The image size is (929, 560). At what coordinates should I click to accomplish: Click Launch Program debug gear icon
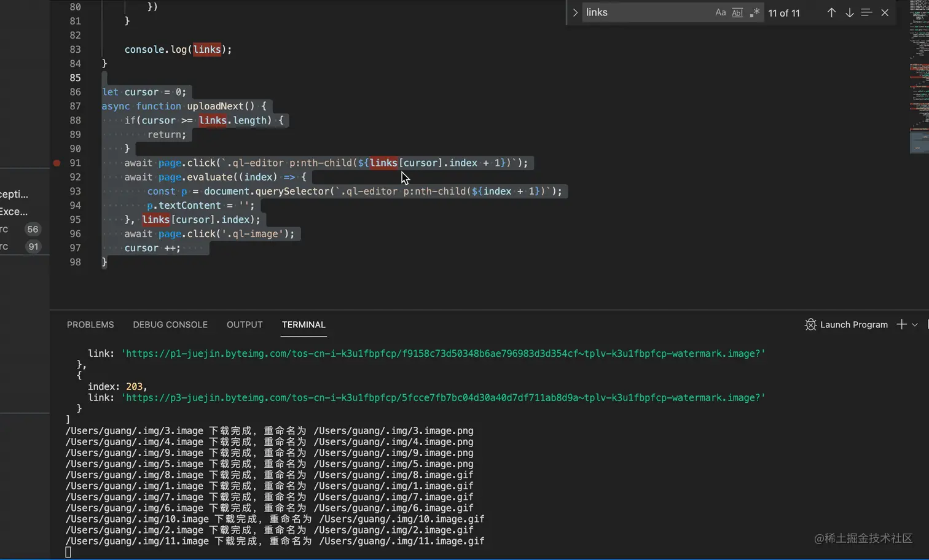tap(810, 324)
